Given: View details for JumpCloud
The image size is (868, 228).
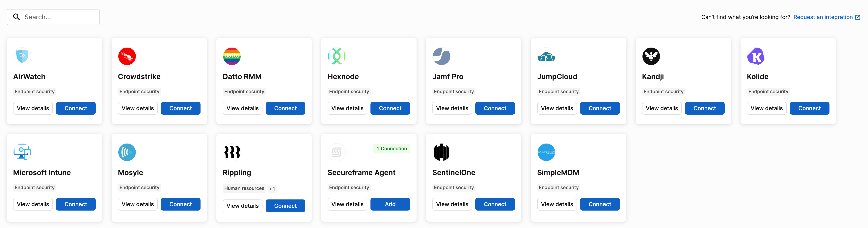Looking at the screenshot, I should tap(557, 108).
